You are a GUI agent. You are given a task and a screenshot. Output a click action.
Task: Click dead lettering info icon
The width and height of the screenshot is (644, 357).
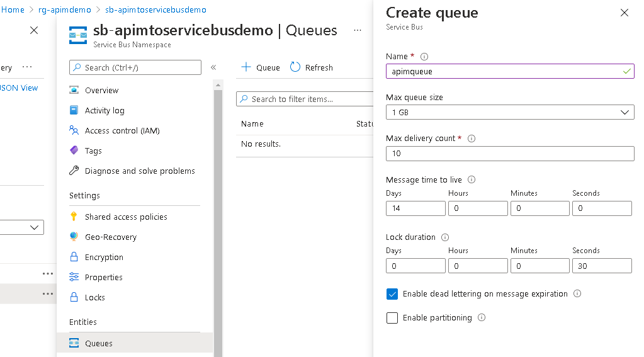coord(577,294)
